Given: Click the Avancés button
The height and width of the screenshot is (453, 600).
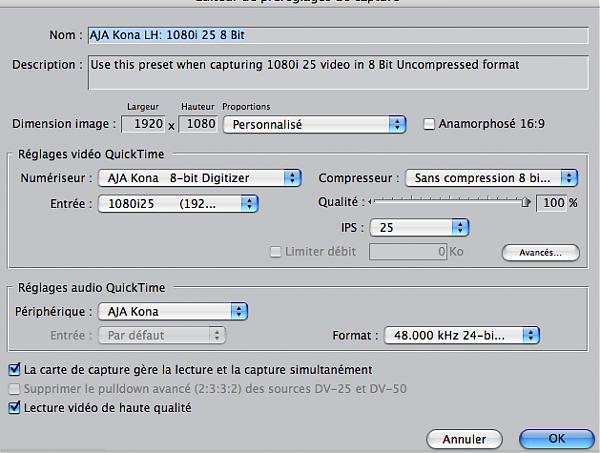Looking at the screenshot, I should (x=540, y=253).
